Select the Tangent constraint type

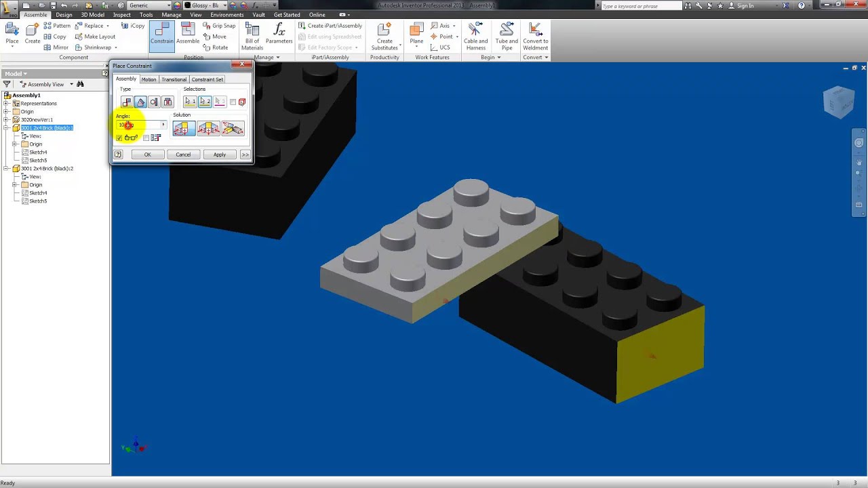click(155, 102)
